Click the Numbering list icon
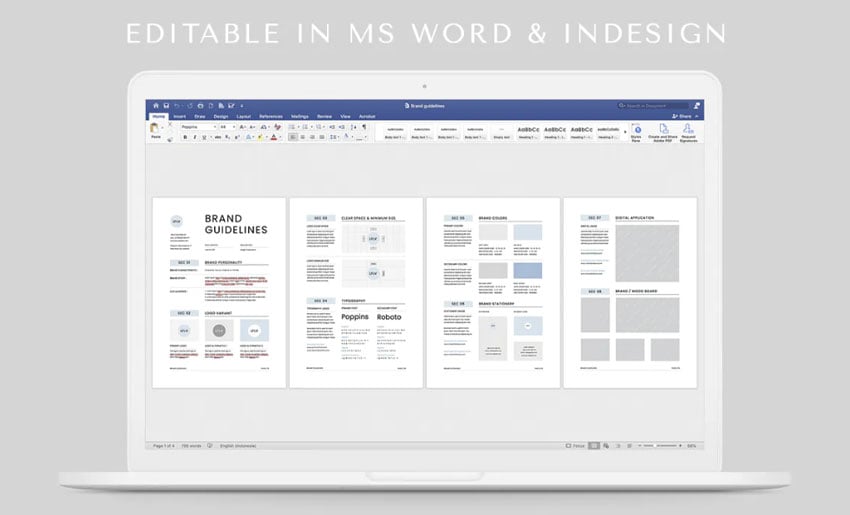The width and height of the screenshot is (850, 515). point(304,127)
